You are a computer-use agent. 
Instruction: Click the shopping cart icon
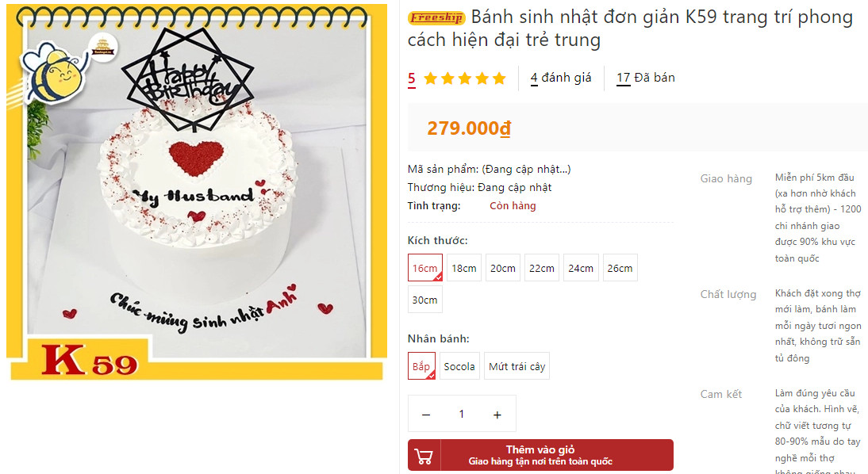424,457
